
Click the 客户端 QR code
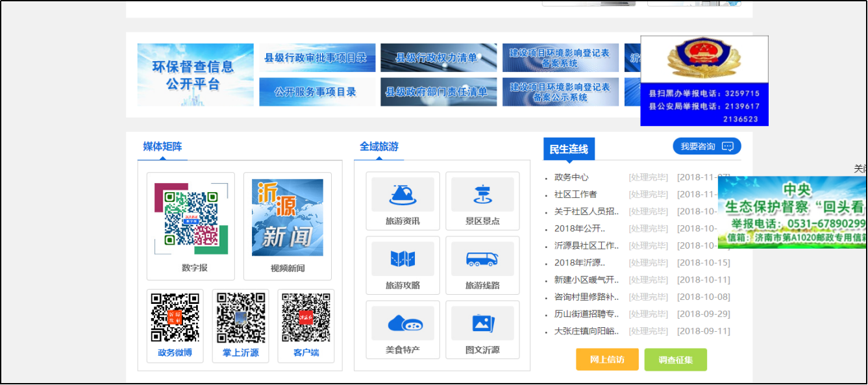click(306, 317)
